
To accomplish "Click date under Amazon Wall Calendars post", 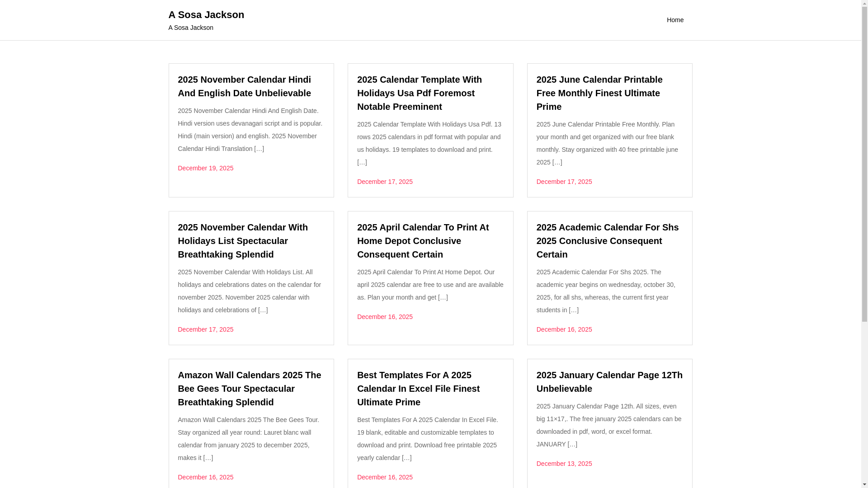I will coord(205,477).
